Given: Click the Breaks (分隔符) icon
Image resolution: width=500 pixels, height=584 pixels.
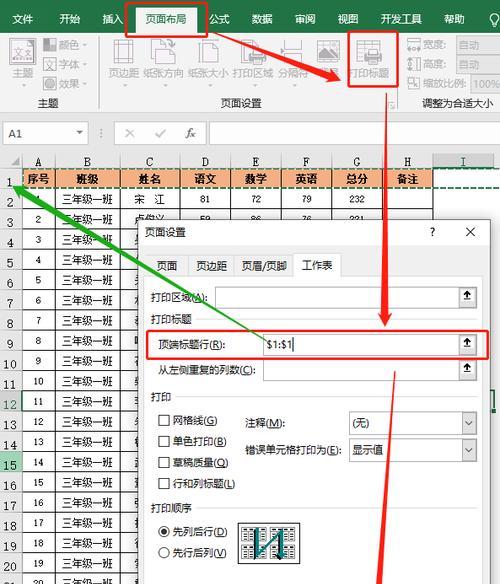Looking at the screenshot, I should [292, 51].
